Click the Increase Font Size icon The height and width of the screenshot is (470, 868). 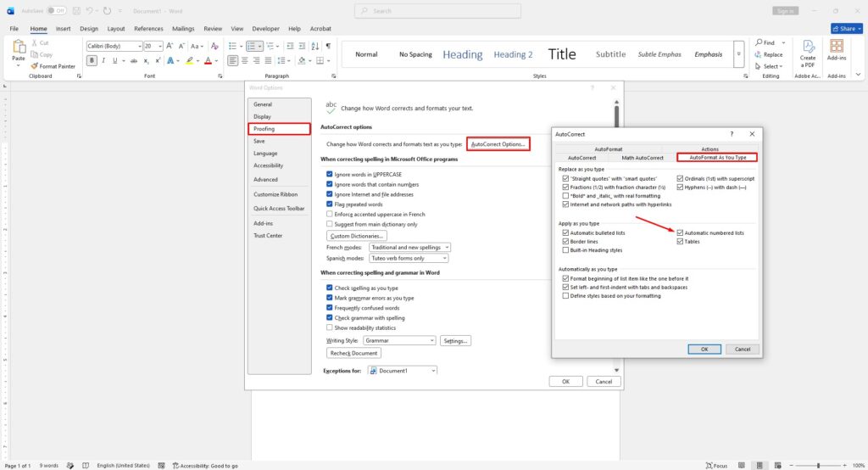point(170,46)
